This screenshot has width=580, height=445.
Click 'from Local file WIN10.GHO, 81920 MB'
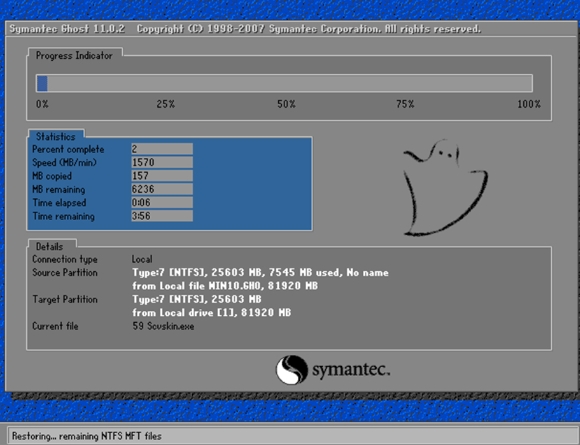pyautogui.click(x=225, y=286)
